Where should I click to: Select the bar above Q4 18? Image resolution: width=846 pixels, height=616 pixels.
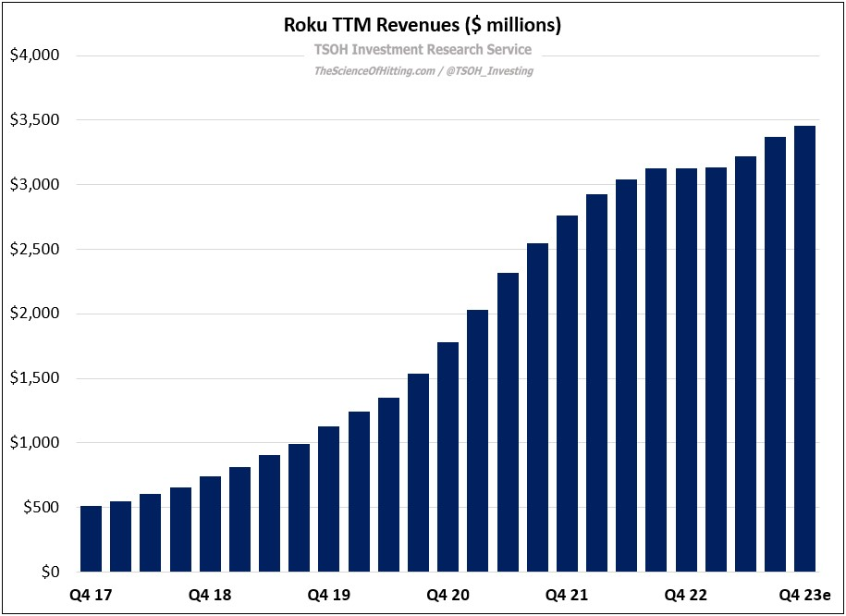210,524
